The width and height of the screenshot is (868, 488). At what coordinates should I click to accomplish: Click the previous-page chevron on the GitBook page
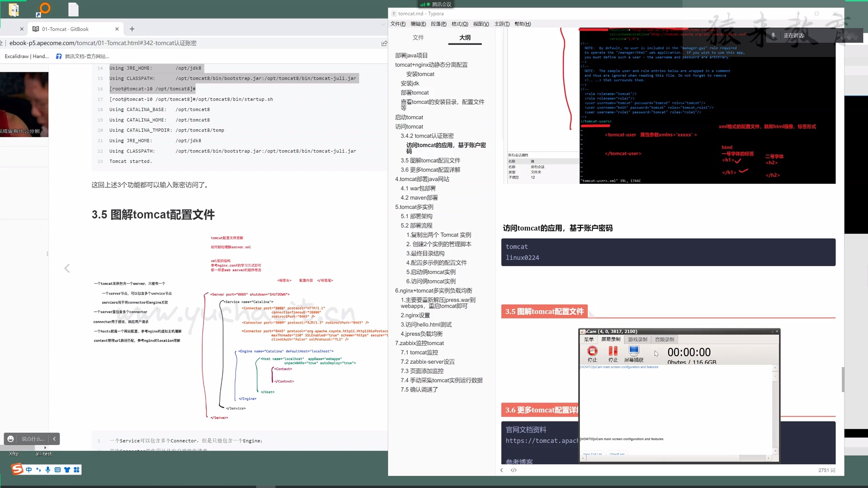(x=67, y=268)
